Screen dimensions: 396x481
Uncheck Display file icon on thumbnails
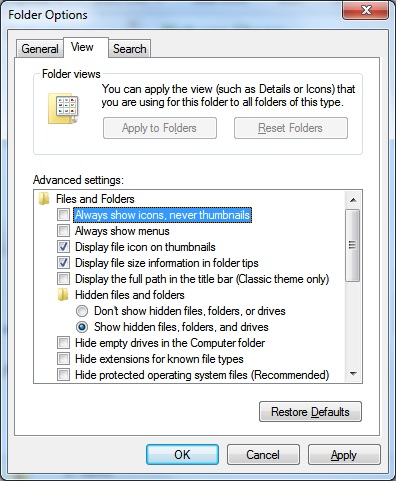coord(63,247)
